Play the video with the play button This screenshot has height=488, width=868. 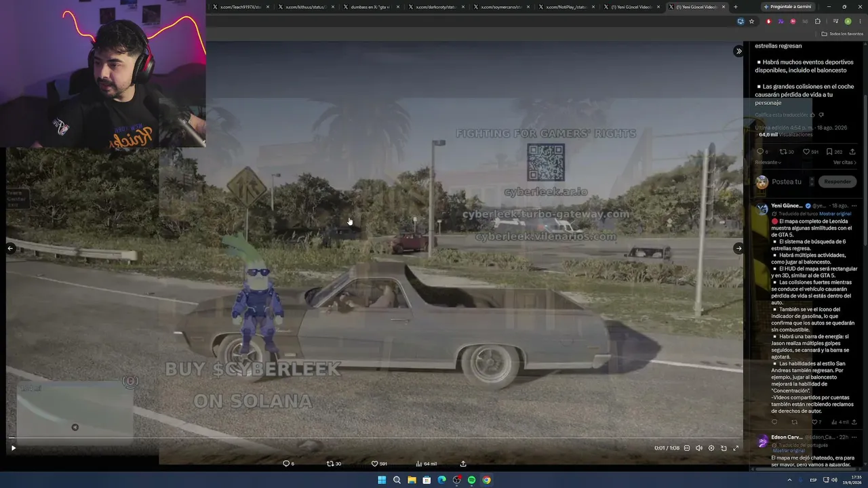(13, 447)
